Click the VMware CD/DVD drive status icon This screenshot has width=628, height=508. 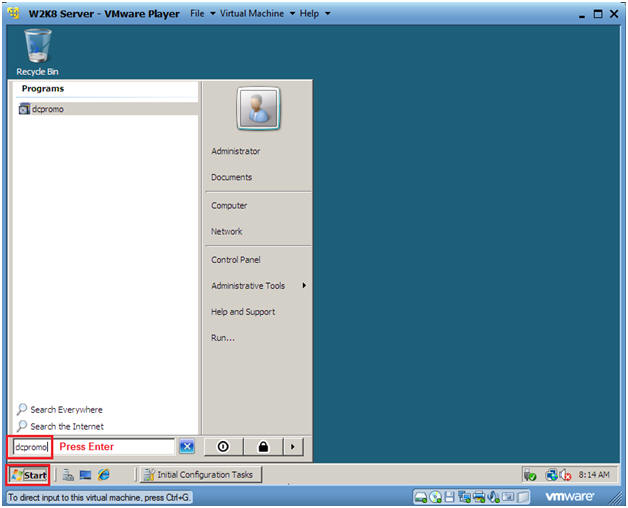click(x=435, y=497)
